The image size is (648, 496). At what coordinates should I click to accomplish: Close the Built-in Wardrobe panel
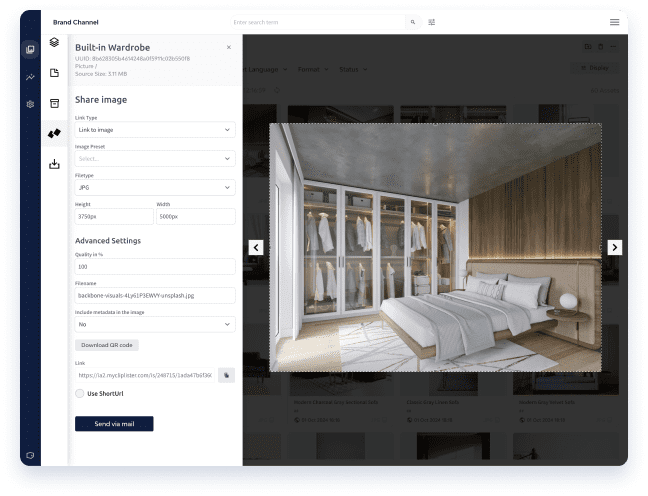[229, 48]
